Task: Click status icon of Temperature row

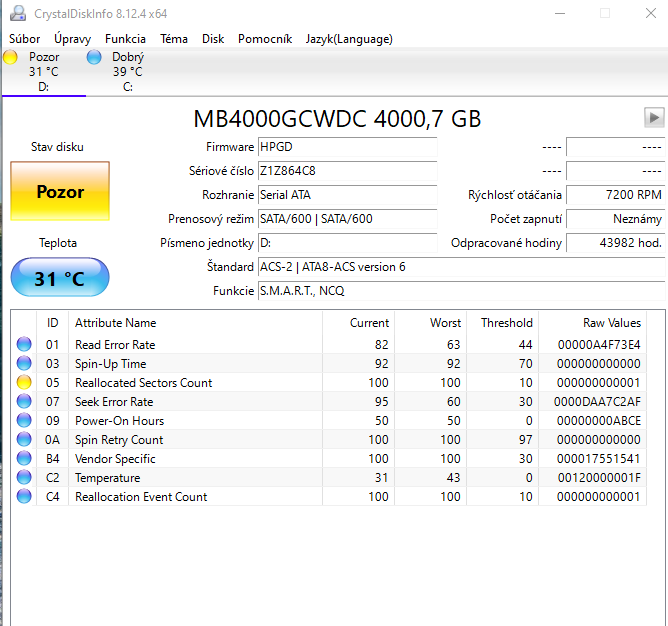Action: click(24, 477)
